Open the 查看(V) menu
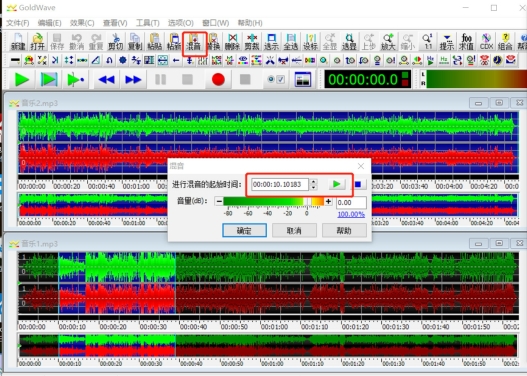The image size is (527, 376). (115, 23)
